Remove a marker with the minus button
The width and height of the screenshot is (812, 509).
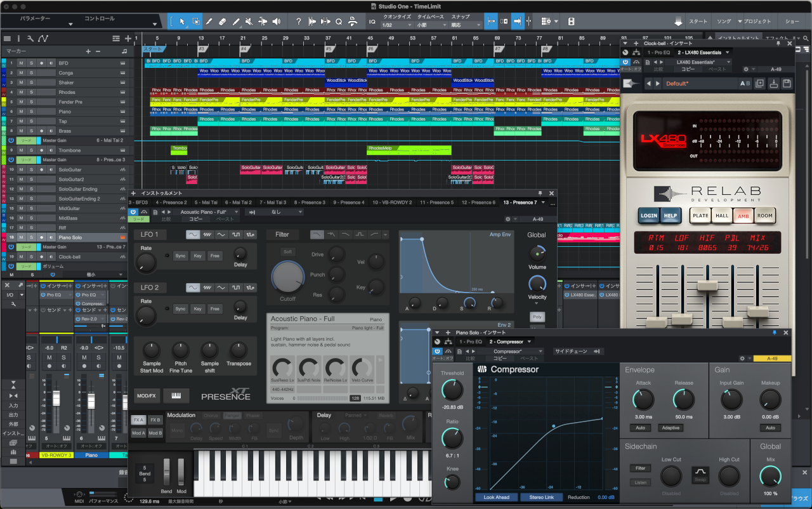[x=98, y=51]
